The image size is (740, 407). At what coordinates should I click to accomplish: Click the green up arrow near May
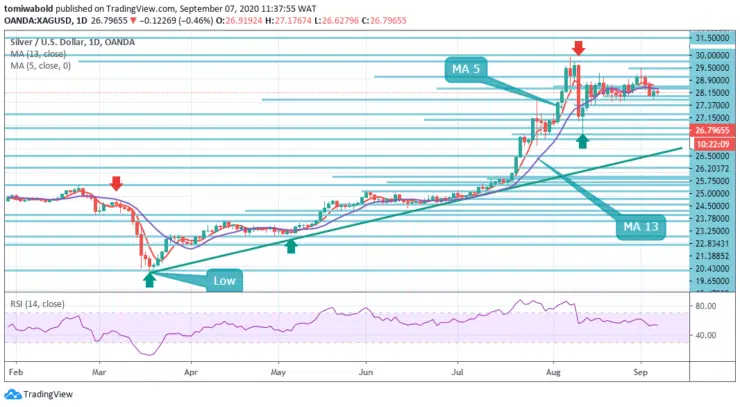(x=291, y=244)
